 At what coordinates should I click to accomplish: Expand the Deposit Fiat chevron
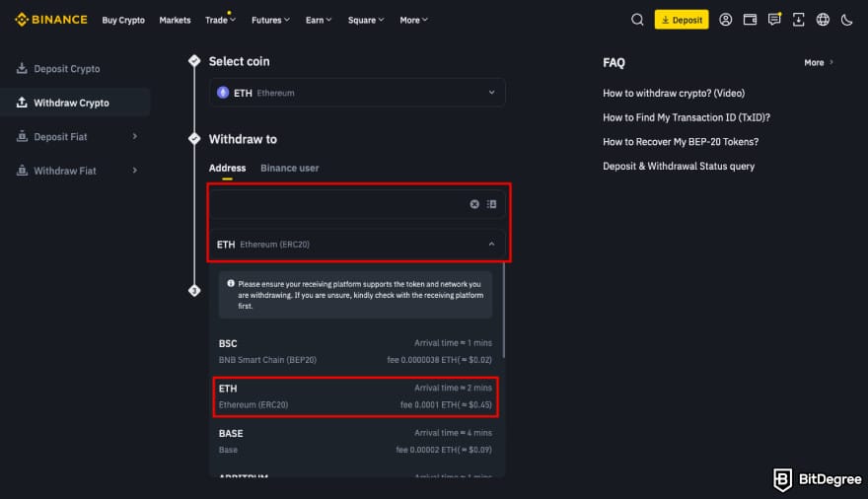click(134, 136)
